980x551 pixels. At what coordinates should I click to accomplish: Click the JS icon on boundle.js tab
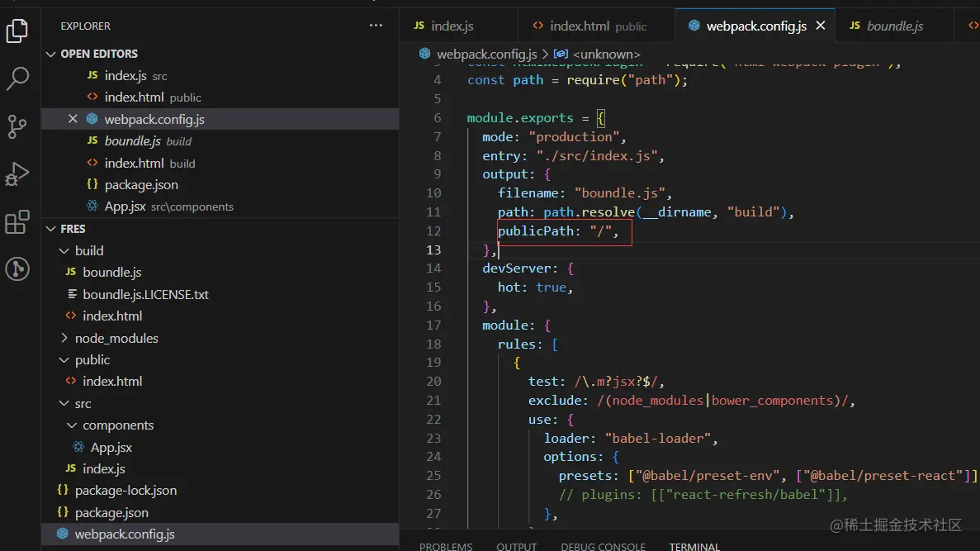[855, 26]
